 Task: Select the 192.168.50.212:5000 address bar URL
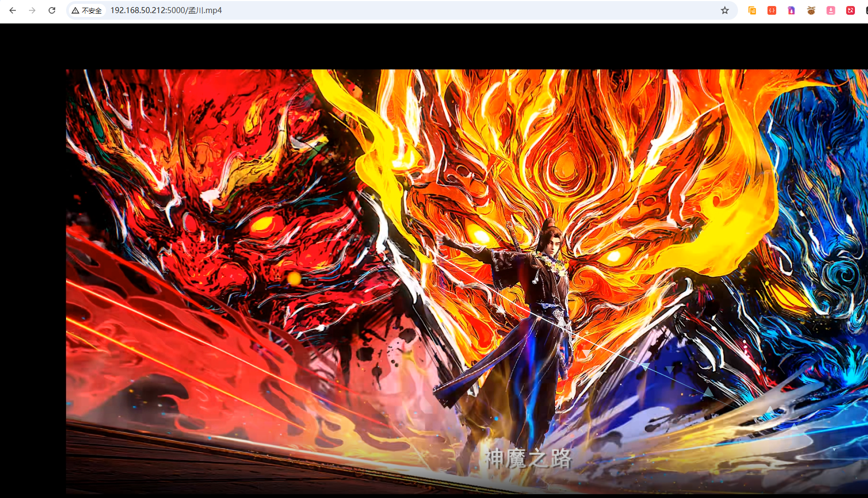[x=166, y=10]
